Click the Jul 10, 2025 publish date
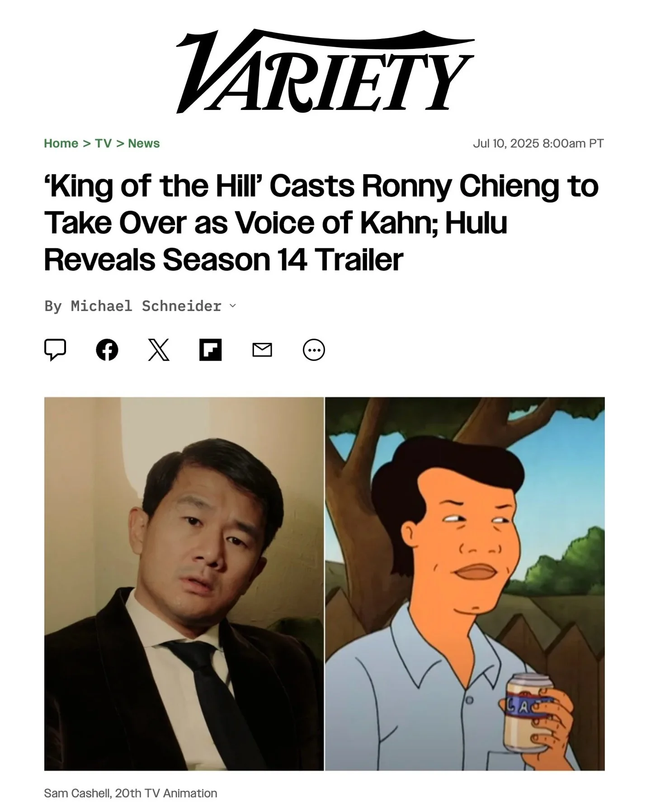This screenshot has width=651, height=812. tap(538, 143)
